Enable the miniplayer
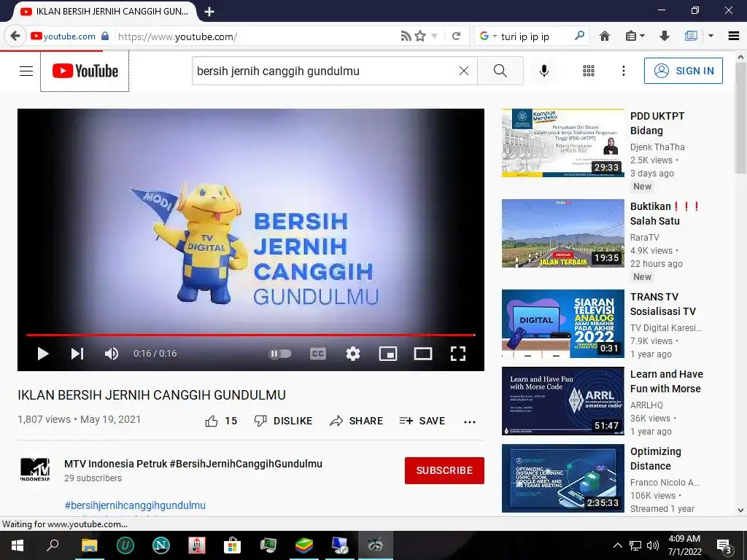Image resolution: width=747 pixels, height=560 pixels. (x=388, y=354)
